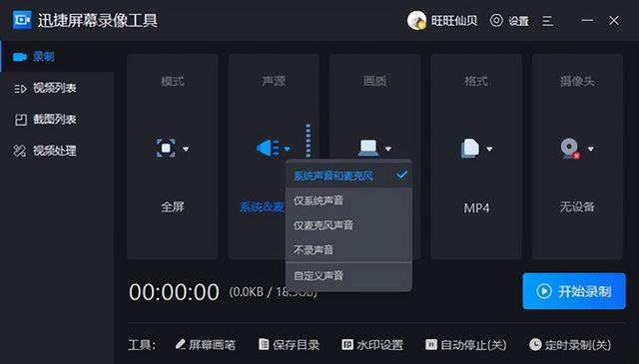Click the 画质 card header
The width and height of the screenshot is (639, 364).
click(374, 81)
